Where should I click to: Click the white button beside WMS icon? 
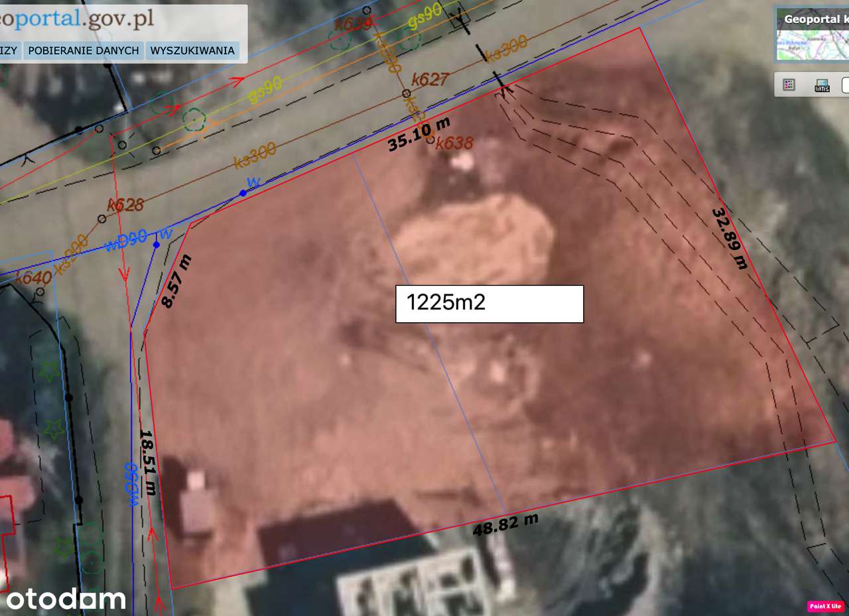(846, 85)
